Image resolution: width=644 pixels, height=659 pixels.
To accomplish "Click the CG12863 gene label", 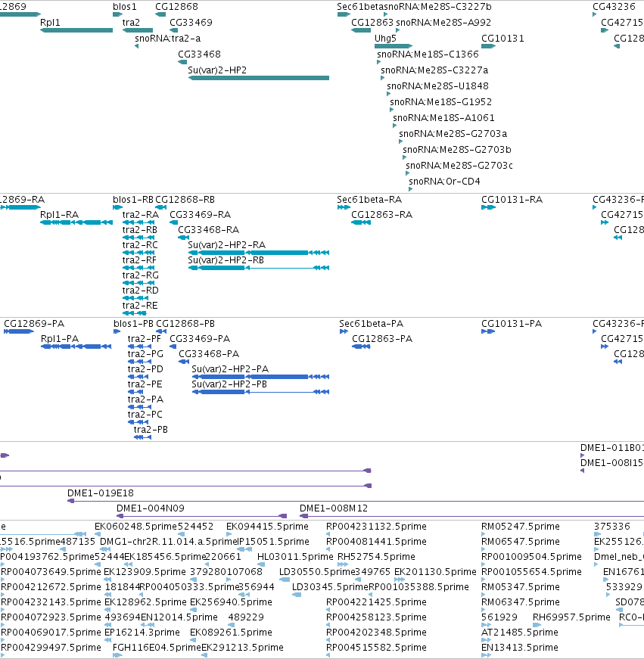I will (x=372, y=23).
